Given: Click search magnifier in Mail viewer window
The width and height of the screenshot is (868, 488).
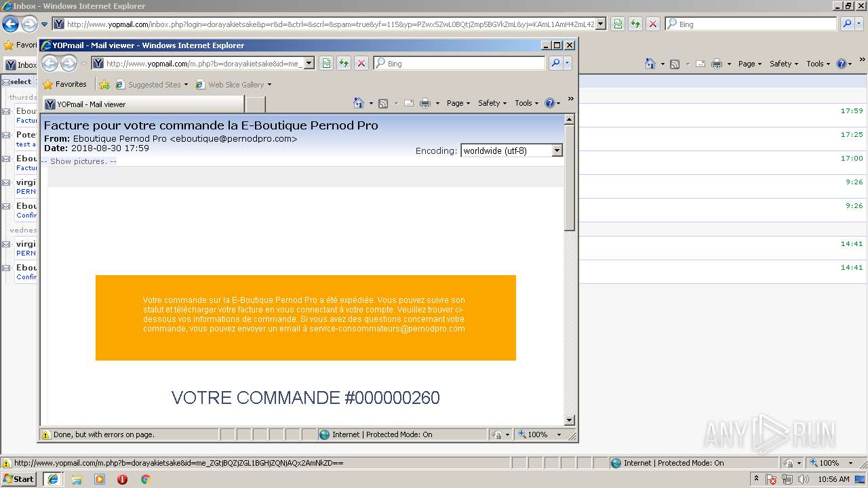Looking at the screenshot, I should pos(555,63).
